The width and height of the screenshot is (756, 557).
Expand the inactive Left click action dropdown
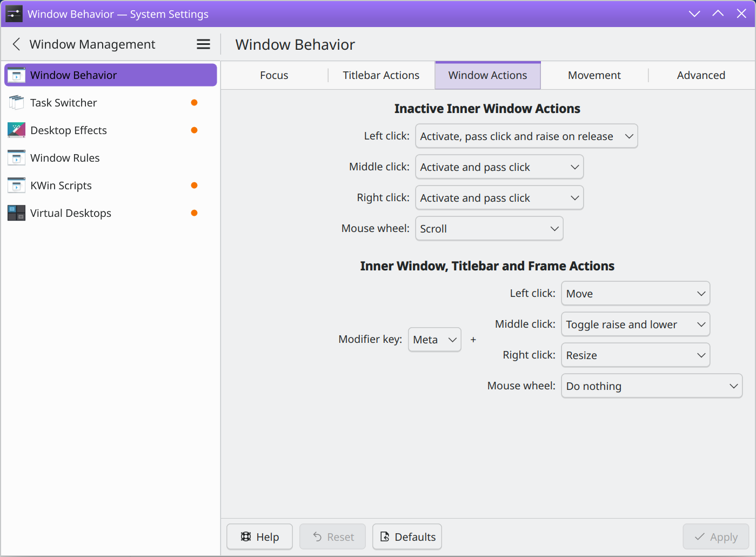(x=526, y=136)
